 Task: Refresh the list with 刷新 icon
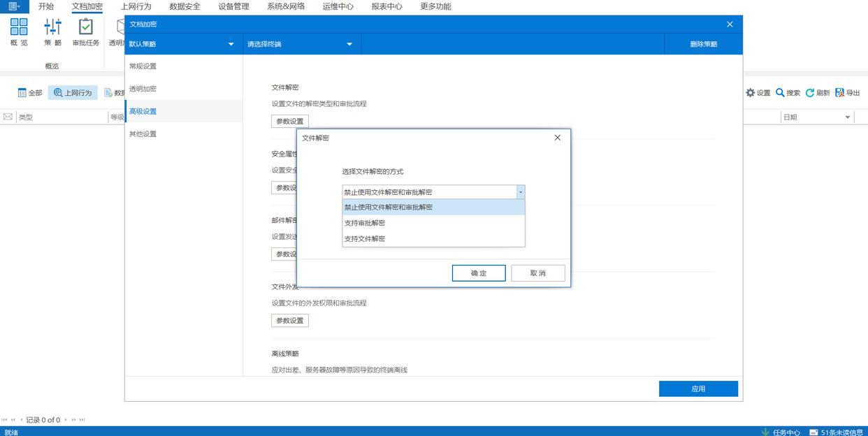811,93
